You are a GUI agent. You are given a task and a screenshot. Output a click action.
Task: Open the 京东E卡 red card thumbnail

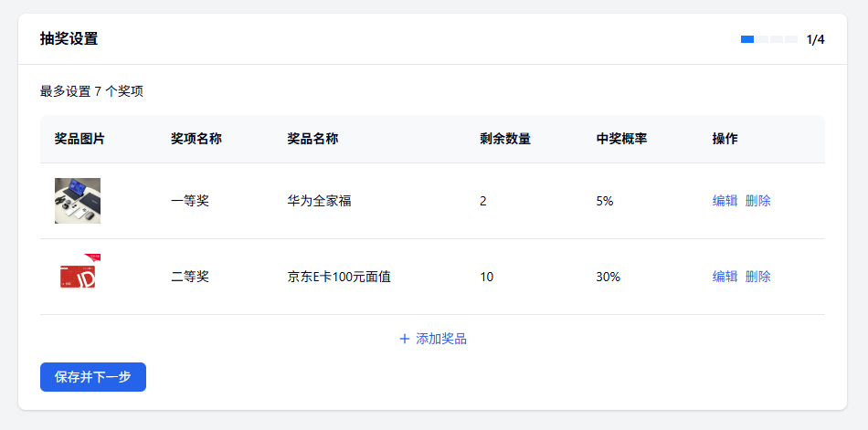coord(79,276)
